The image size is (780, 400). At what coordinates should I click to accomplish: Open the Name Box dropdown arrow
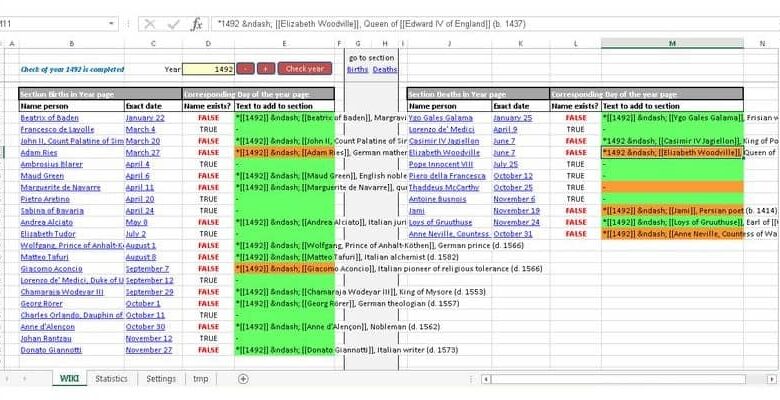point(111,23)
